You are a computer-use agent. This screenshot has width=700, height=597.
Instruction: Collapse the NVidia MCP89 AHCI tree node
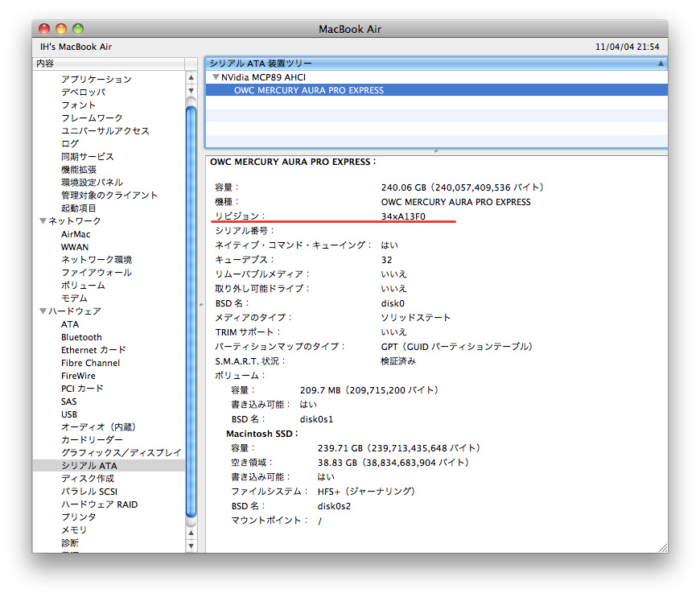[x=216, y=76]
